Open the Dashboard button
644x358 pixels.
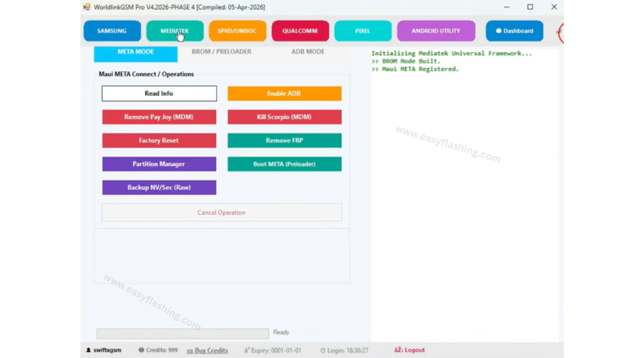pos(514,31)
